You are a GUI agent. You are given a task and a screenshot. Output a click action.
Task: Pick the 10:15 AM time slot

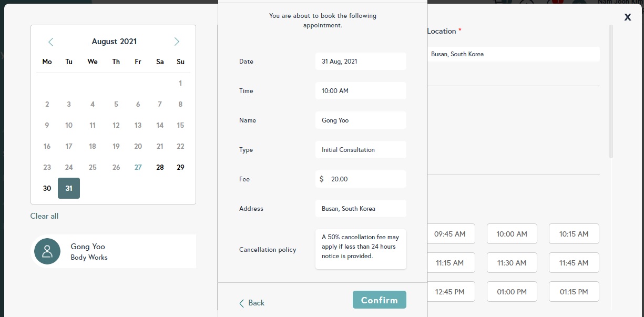pos(574,234)
